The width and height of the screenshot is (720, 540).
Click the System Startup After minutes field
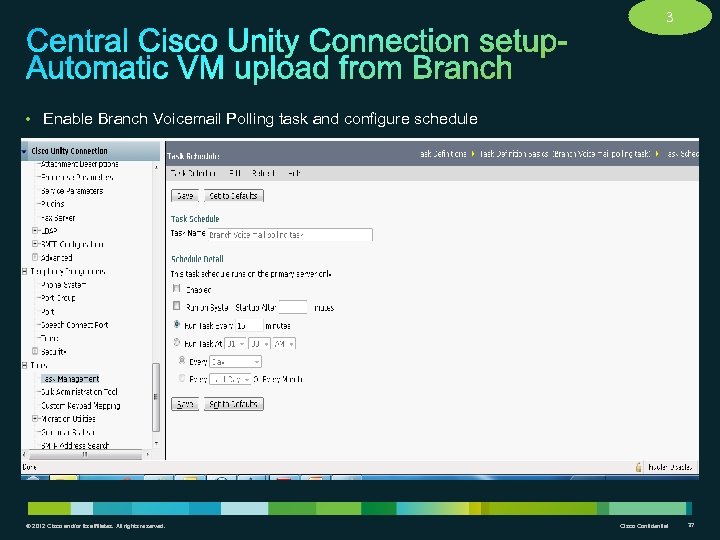[x=293, y=307]
